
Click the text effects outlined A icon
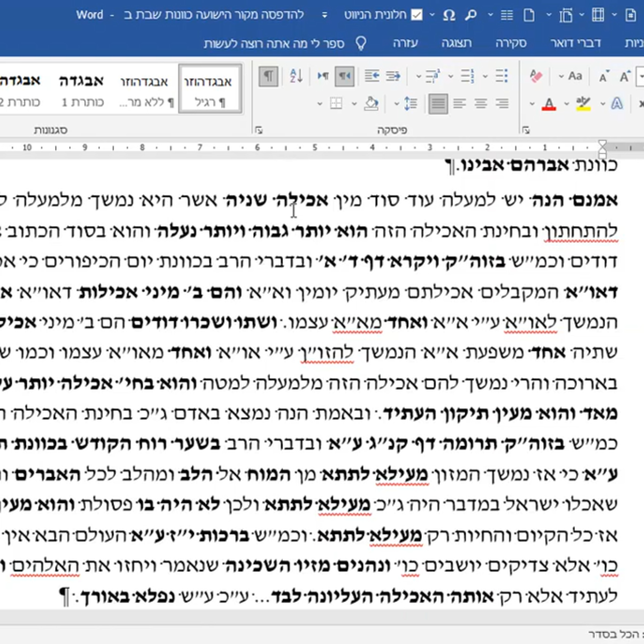(x=617, y=104)
